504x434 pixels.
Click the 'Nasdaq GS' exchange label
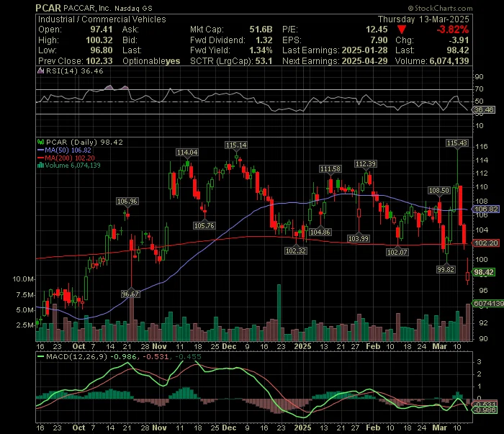(x=133, y=9)
